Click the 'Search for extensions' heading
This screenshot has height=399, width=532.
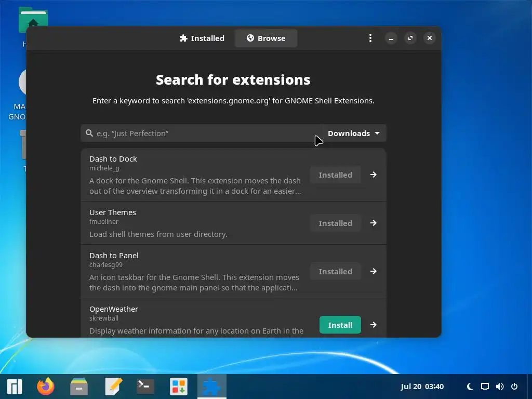pyautogui.click(x=233, y=79)
